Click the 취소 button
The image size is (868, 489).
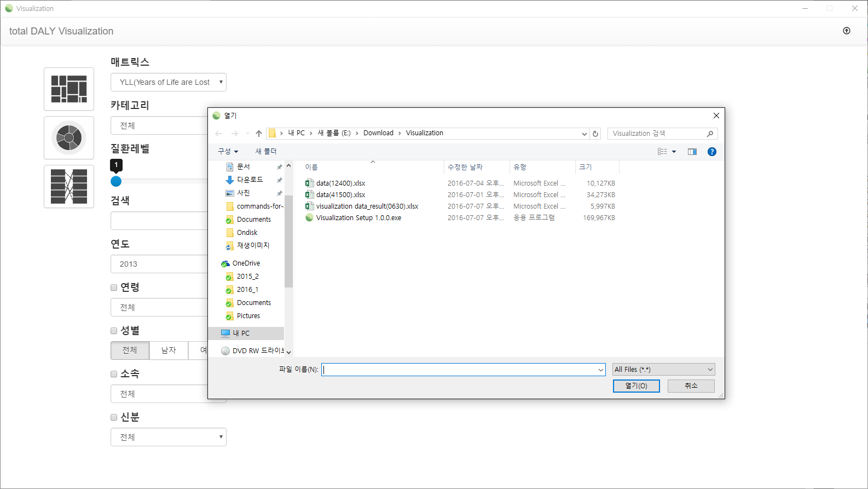691,386
